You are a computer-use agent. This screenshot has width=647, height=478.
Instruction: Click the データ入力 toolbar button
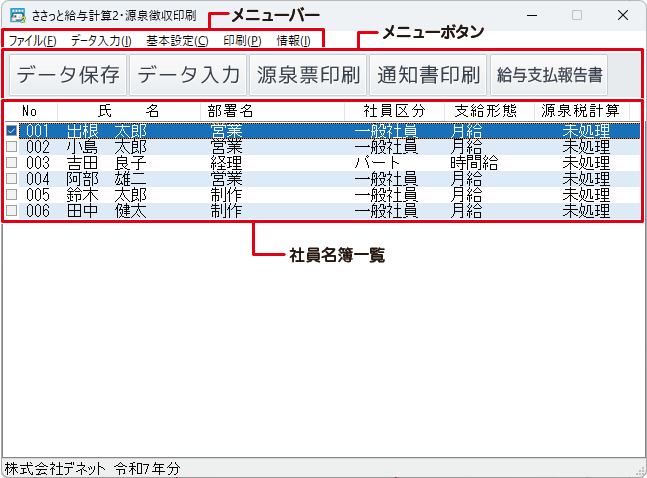click(x=189, y=75)
